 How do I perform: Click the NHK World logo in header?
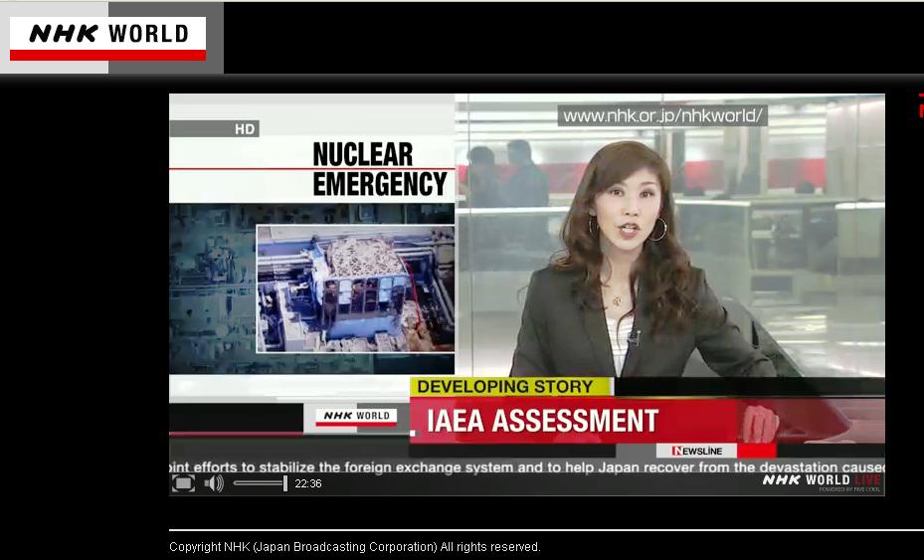107,38
